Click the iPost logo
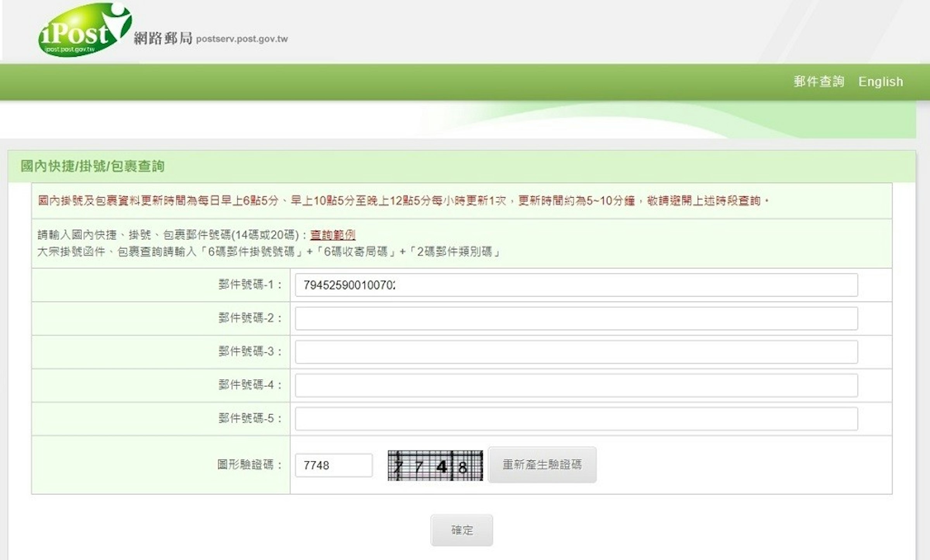The image size is (930, 560). coord(85,30)
